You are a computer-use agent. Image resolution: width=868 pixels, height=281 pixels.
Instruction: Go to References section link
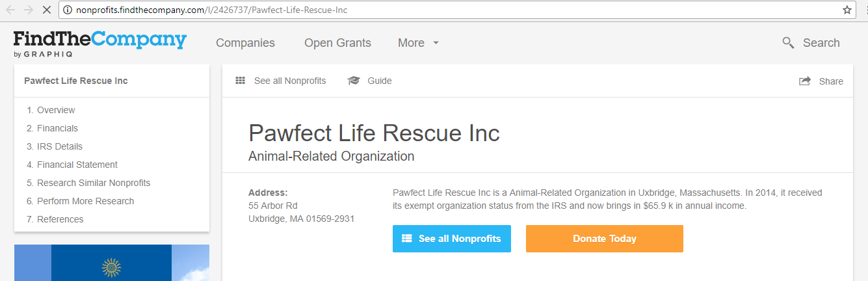point(60,219)
